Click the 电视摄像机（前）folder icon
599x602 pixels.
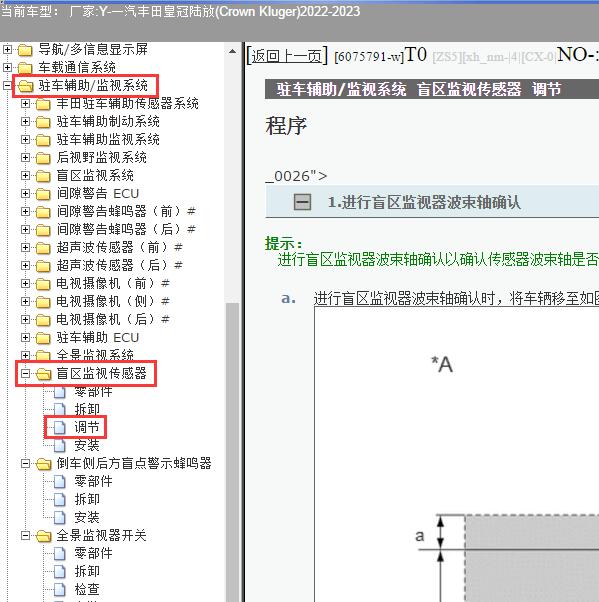click(43, 284)
